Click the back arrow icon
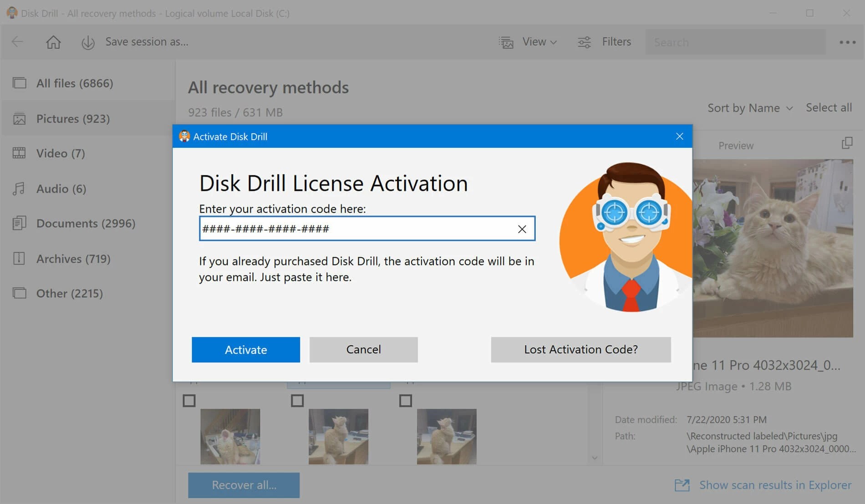The height and width of the screenshot is (504, 865). click(17, 41)
